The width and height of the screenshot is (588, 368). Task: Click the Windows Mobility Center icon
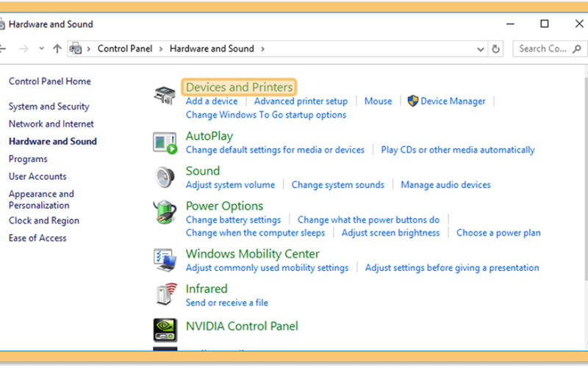(x=165, y=260)
